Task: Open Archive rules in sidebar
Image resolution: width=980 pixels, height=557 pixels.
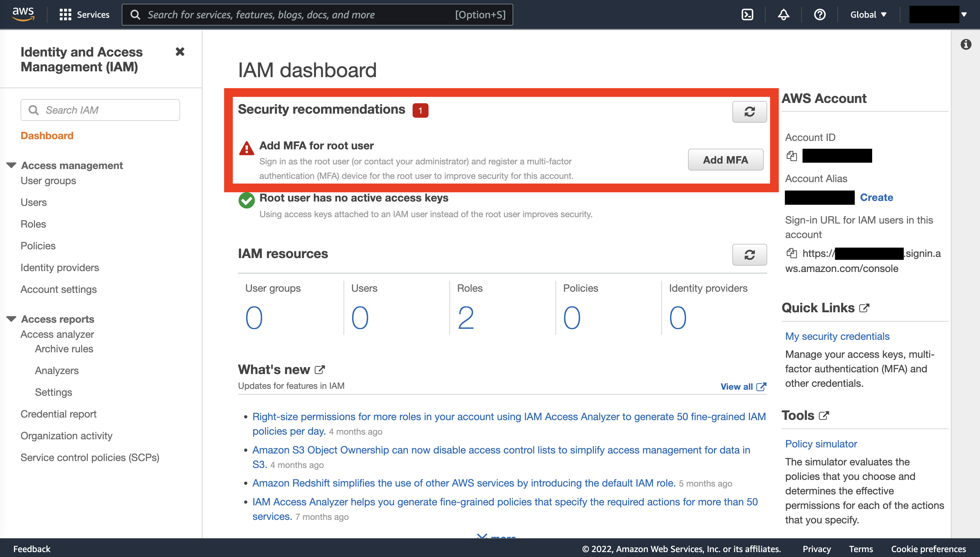Action: 64,349
